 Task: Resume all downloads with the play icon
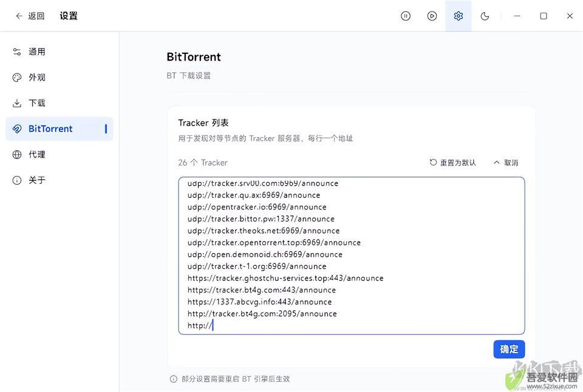[x=432, y=16]
